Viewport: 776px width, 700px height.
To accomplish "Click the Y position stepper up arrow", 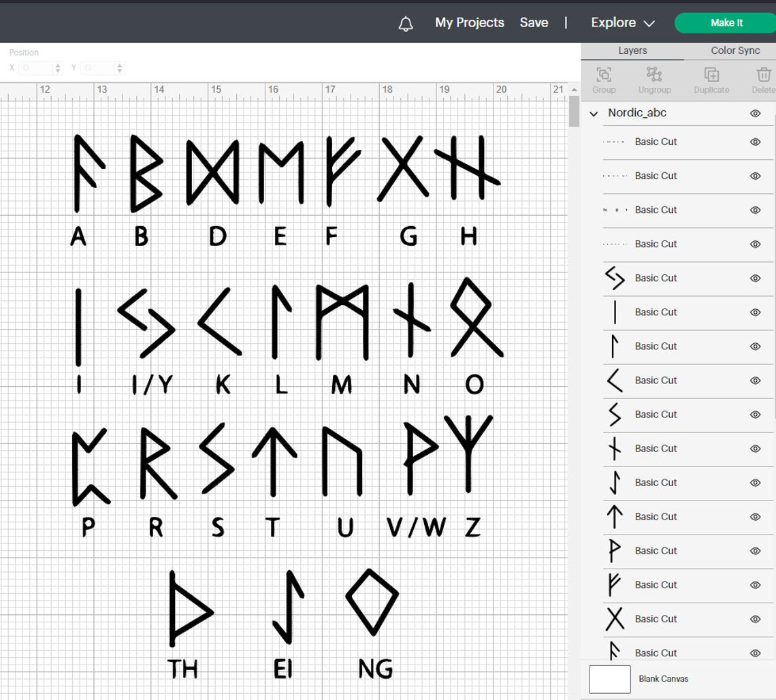I will 120,65.
